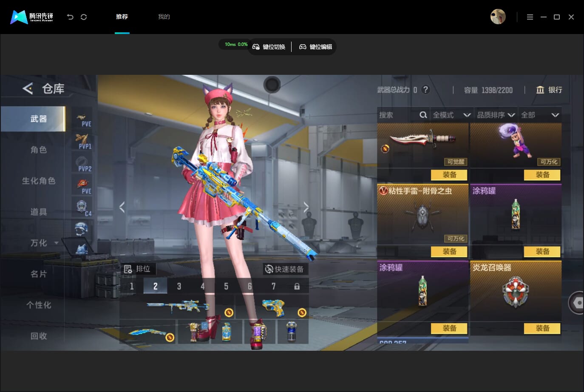Open the 回收 sidebar tab
584x392 pixels.
39,336
